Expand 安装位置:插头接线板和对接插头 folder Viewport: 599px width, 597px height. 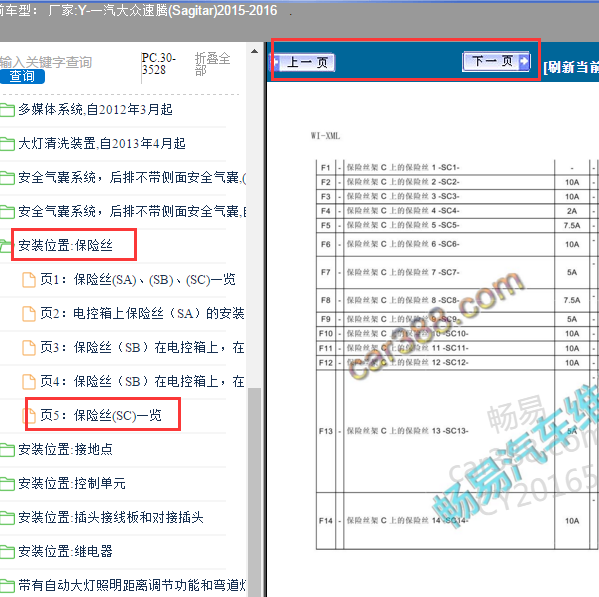coord(111,517)
